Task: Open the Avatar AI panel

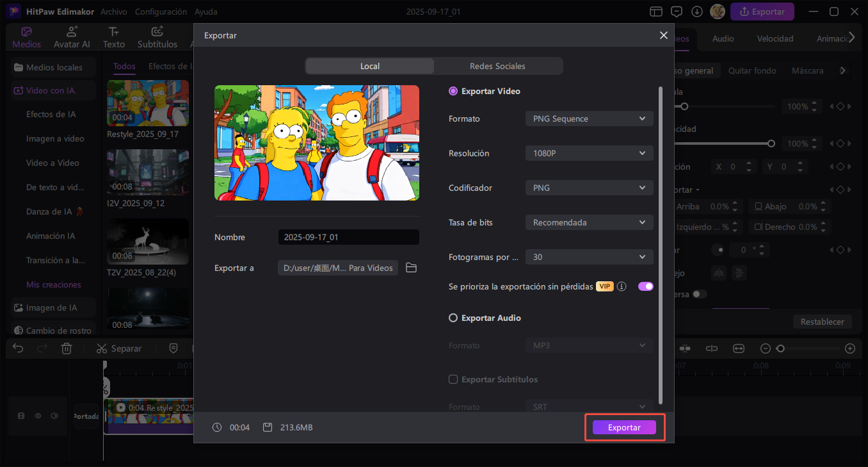Action: pyautogui.click(x=72, y=38)
